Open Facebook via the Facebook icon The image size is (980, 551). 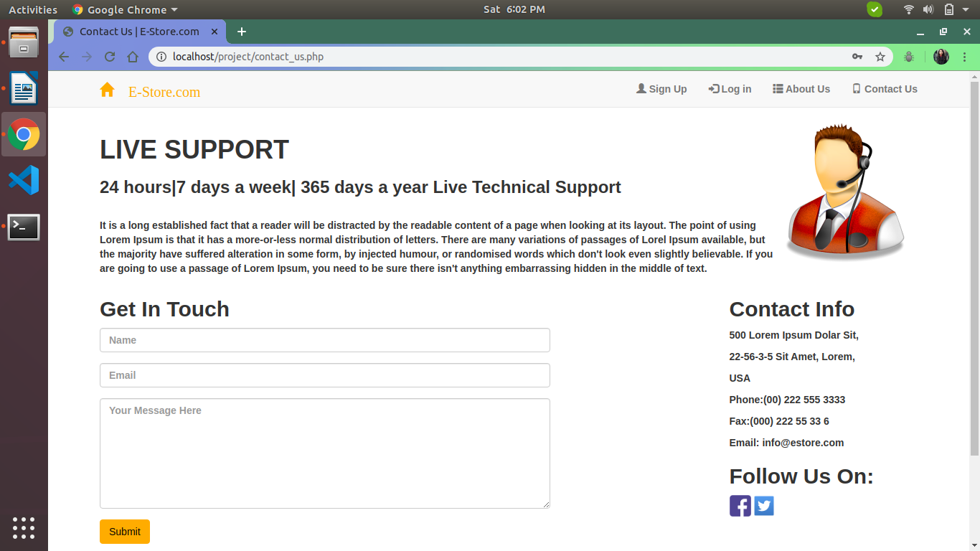tap(740, 506)
